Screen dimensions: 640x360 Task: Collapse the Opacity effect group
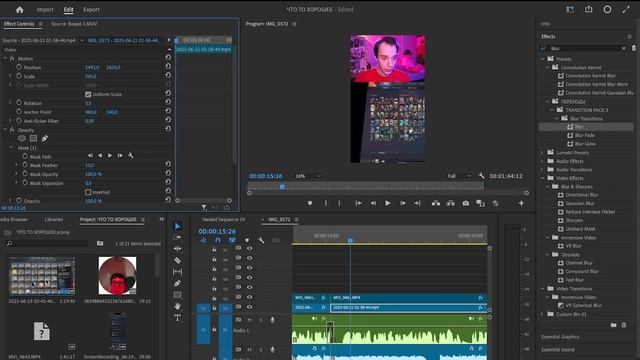click(x=5, y=129)
